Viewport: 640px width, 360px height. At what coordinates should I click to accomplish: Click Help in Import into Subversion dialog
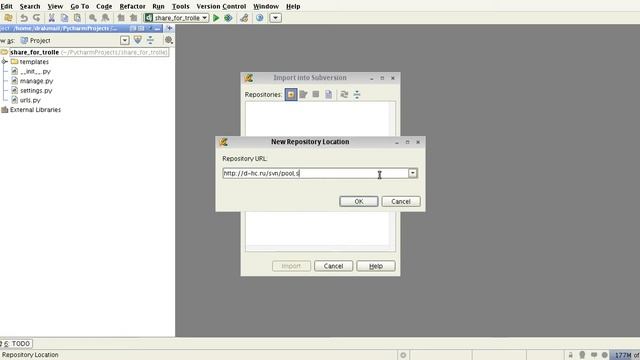pyautogui.click(x=376, y=266)
